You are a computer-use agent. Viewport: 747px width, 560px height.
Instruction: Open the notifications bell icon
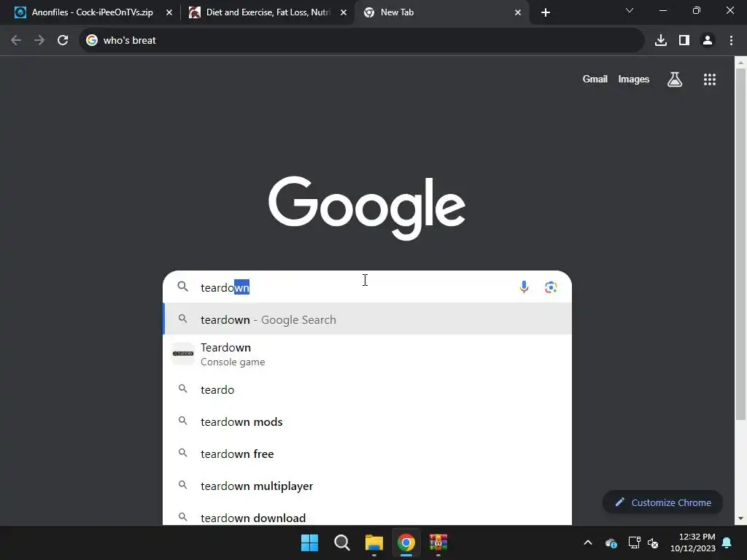pyautogui.click(x=727, y=542)
